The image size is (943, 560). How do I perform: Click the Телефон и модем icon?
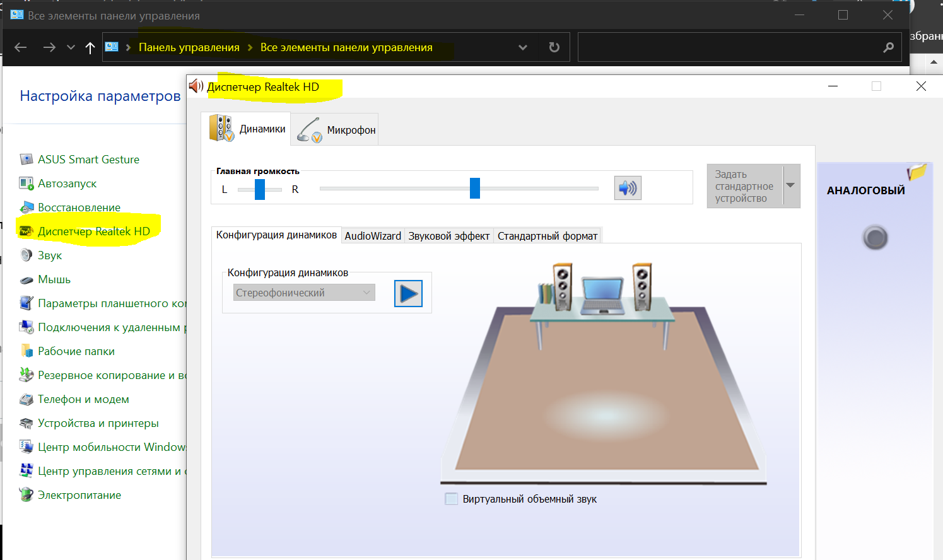coord(26,399)
